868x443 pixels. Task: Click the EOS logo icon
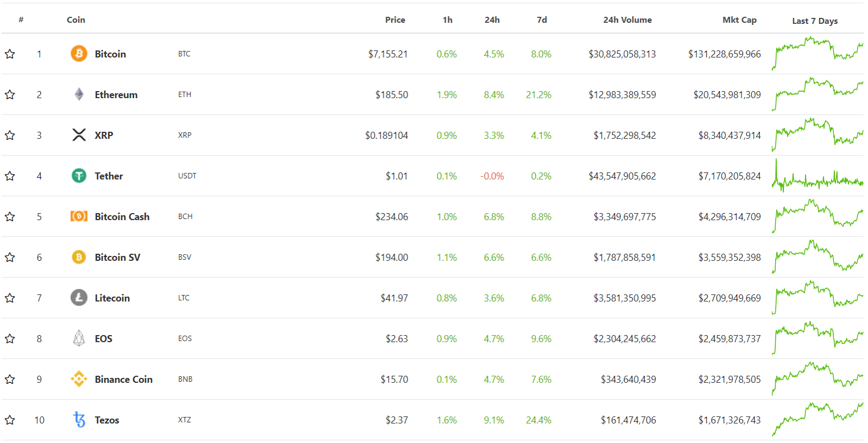click(79, 338)
